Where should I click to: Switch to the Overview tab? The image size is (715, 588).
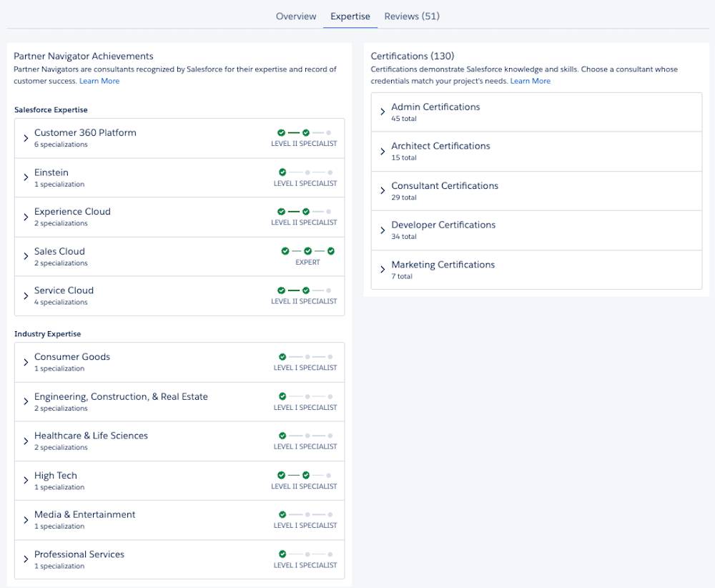[x=295, y=16]
